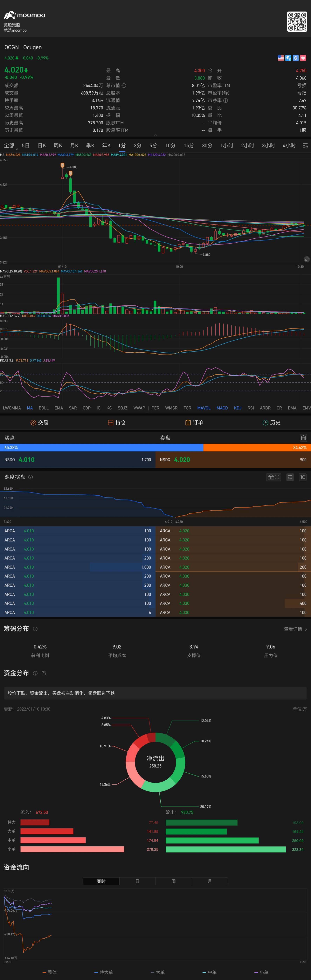Tap the US flag market badge
This screenshot has width=311, height=980.
281,58
